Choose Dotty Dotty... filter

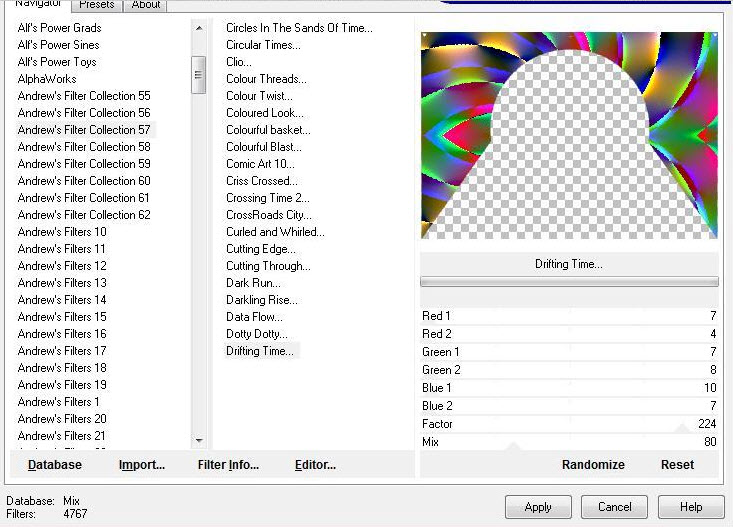(257, 334)
